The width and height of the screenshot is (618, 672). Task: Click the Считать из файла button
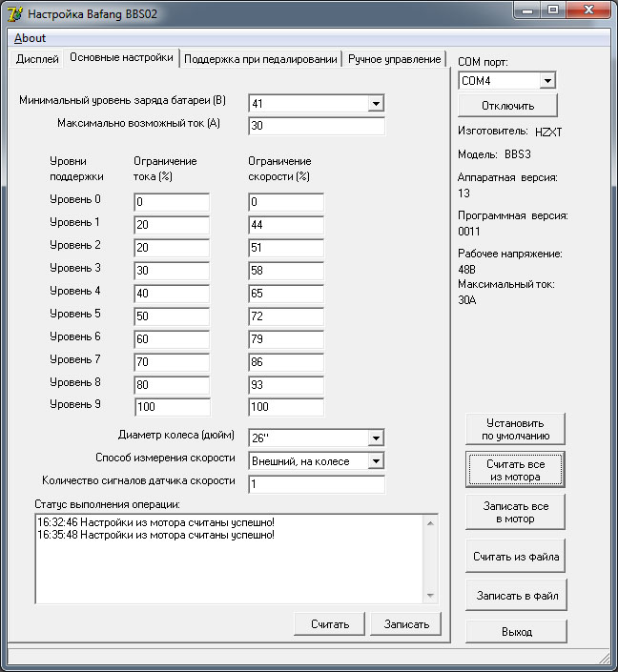[x=516, y=556]
